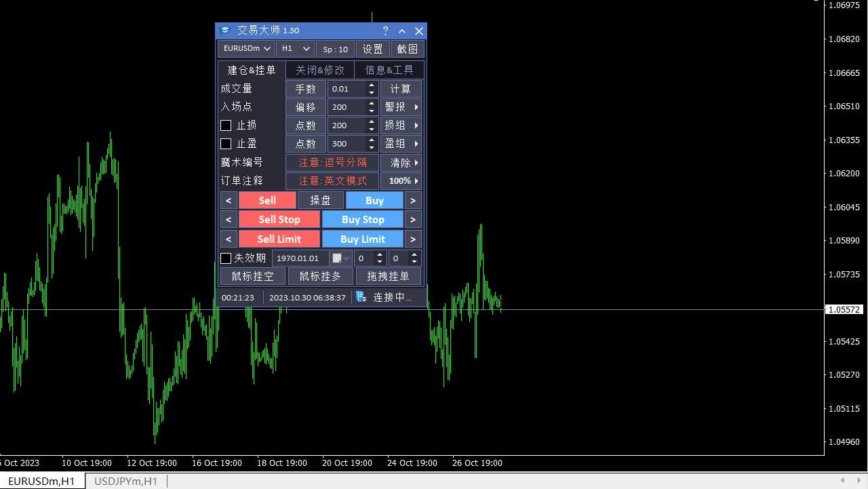Click the right arrow beside Buy Limit
868x489 pixels.
[413, 239]
